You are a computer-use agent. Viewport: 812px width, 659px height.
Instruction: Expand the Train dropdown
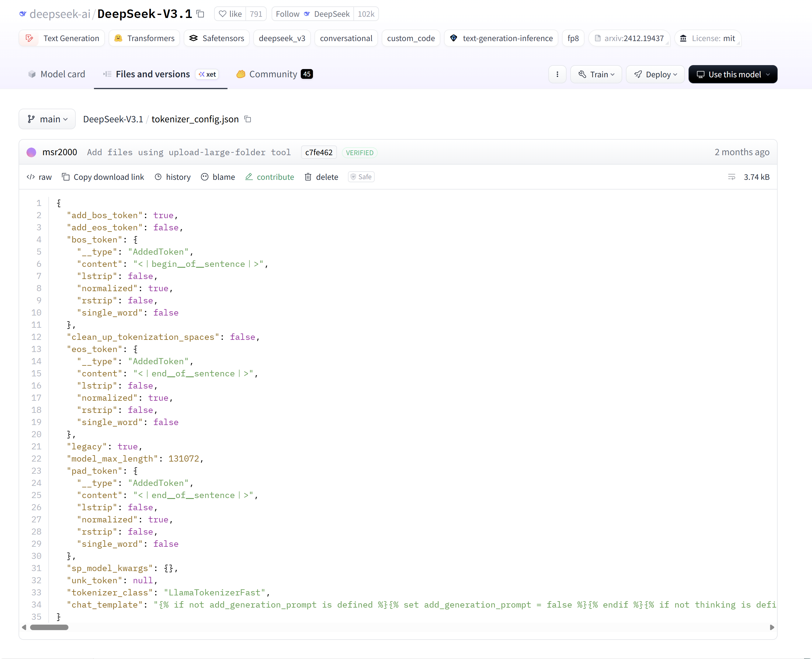point(596,75)
